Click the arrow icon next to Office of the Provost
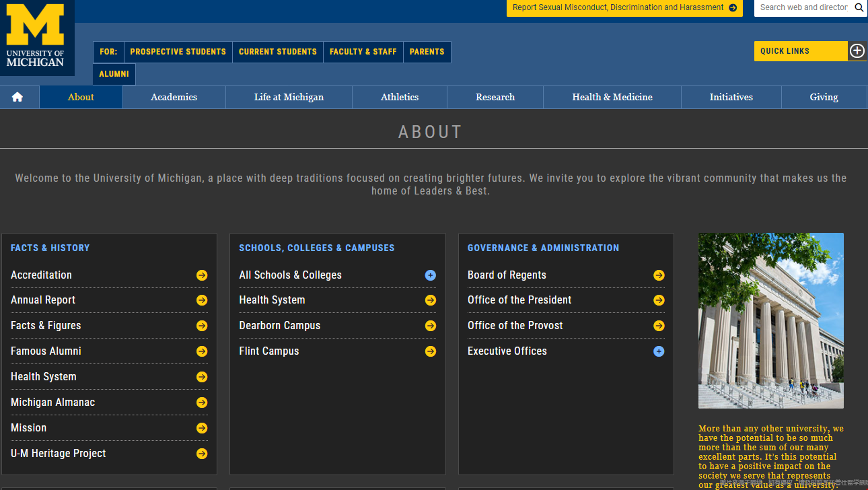 pyautogui.click(x=659, y=326)
